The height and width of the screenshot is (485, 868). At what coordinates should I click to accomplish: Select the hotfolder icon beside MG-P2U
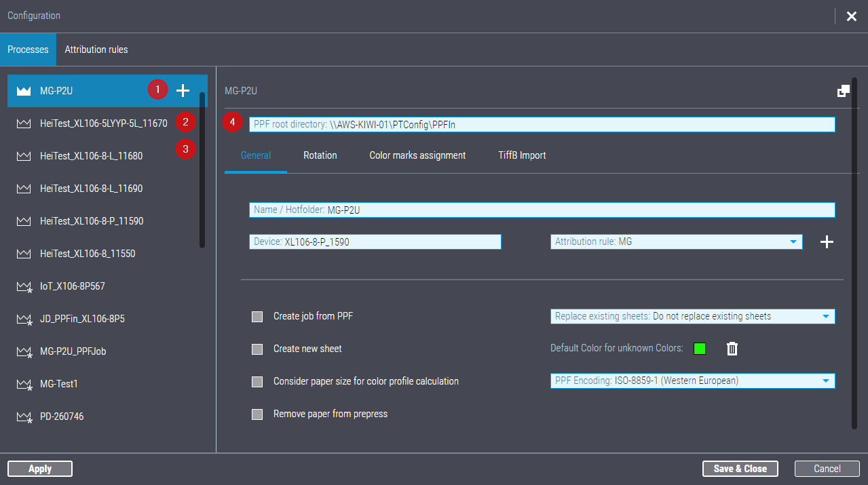(24, 90)
